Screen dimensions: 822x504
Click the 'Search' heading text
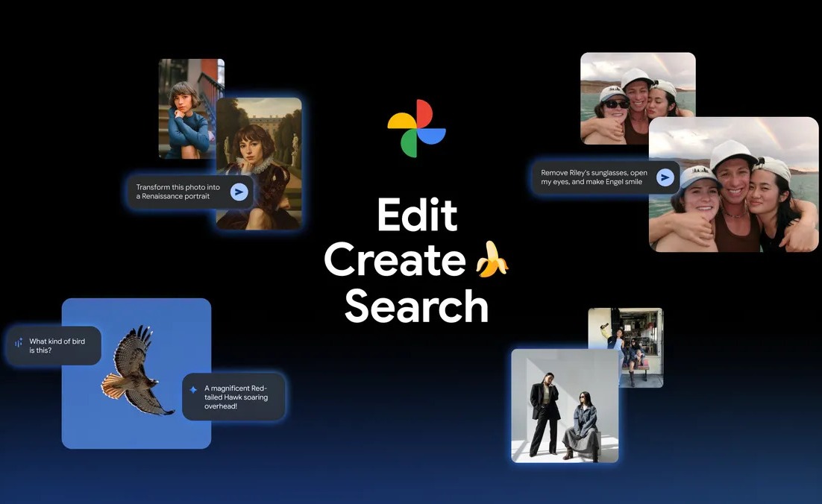tap(416, 306)
